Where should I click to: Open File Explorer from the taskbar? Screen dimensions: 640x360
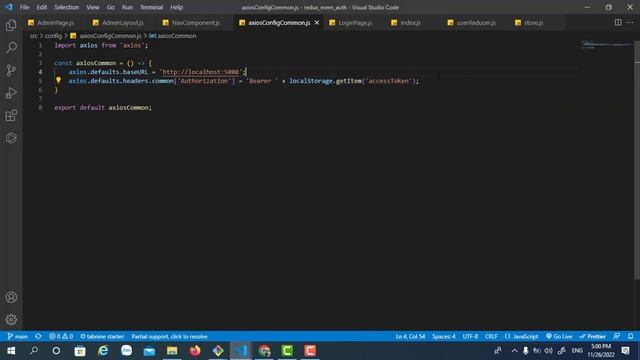(x=172, y=351)
